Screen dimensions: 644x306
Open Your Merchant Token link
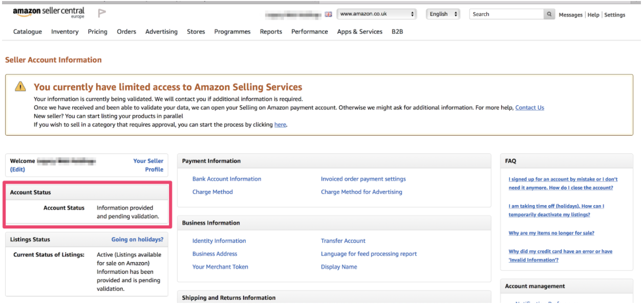click(220, 267)
